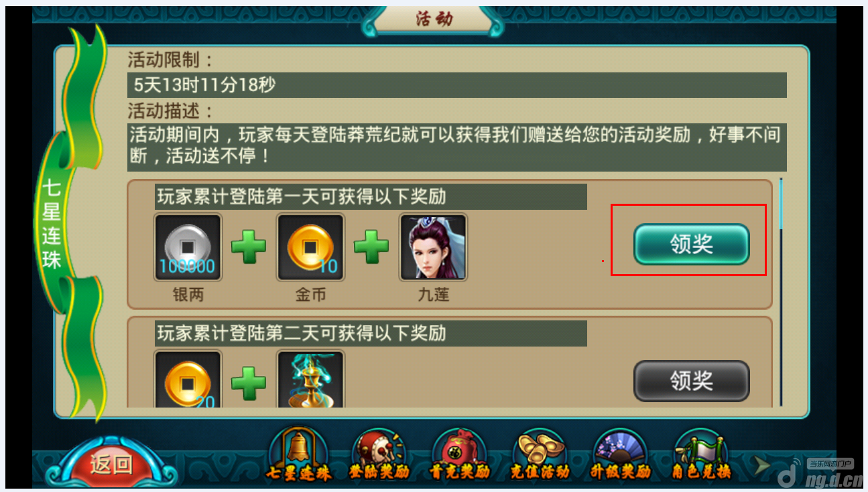The image size is (868, 492).
Task: Open the 升级奖励 fan icon
Action: pos(621,455)
